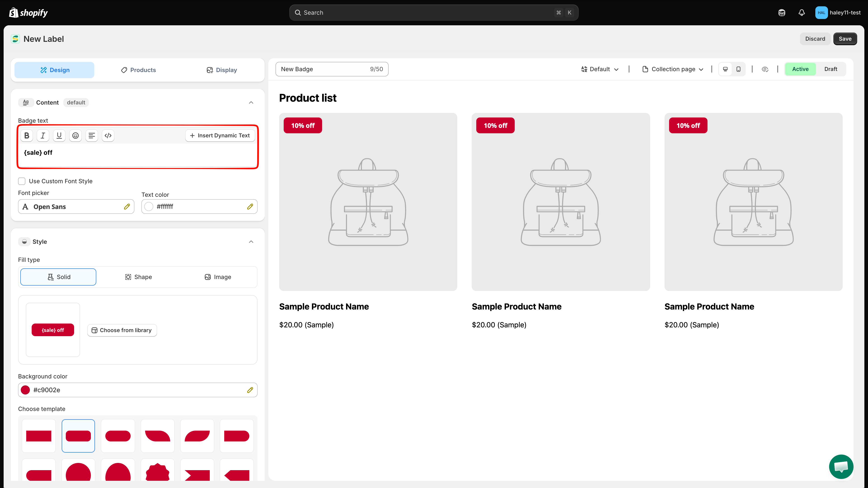The height and width of the screenshot is (488, 868).
Task: Click the Shopify search bar
Action: (x=434, y=12)
